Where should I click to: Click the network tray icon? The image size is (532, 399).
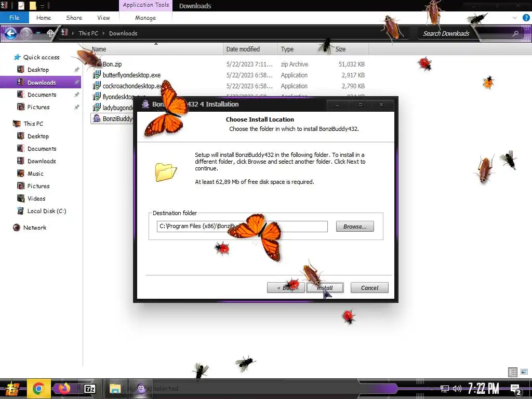(x=445, y=389)
